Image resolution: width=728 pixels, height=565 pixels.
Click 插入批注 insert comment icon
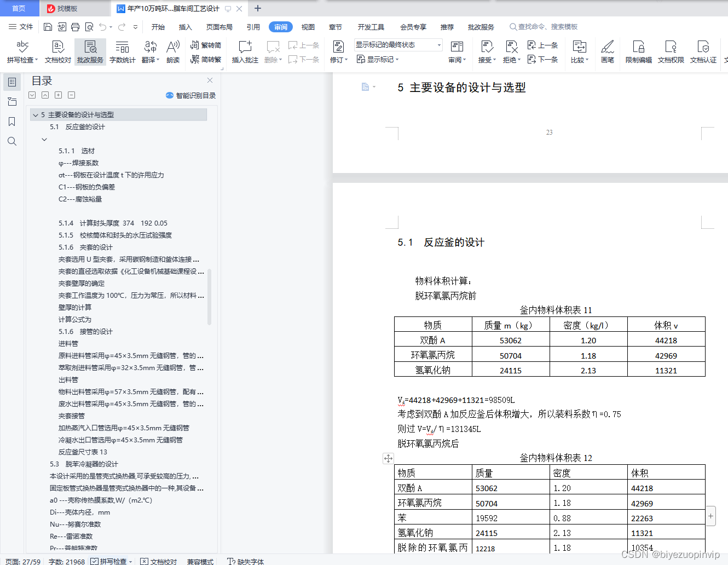pyautogui.click(x=245, y=51)
